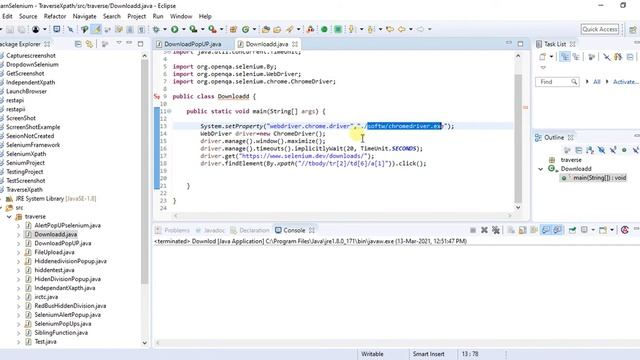Open the Navigate menu
This screenshot has height=360, width=640.
(x=84, y=16)
